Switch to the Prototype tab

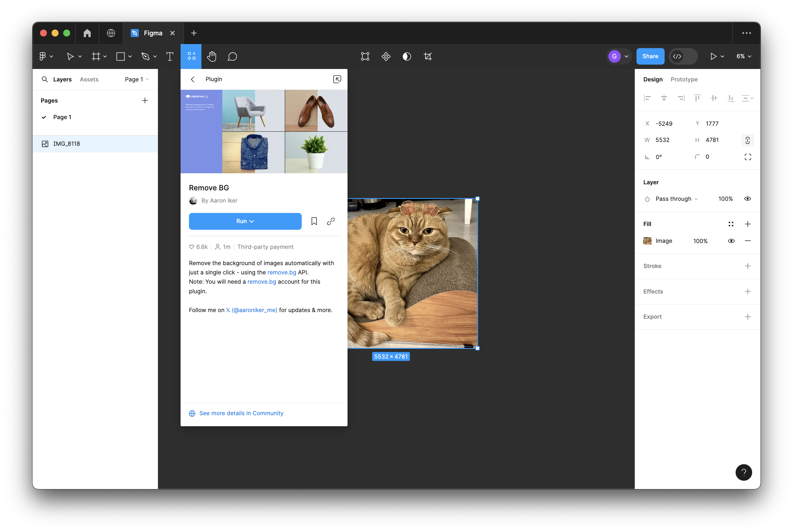[x=684, y=79]
